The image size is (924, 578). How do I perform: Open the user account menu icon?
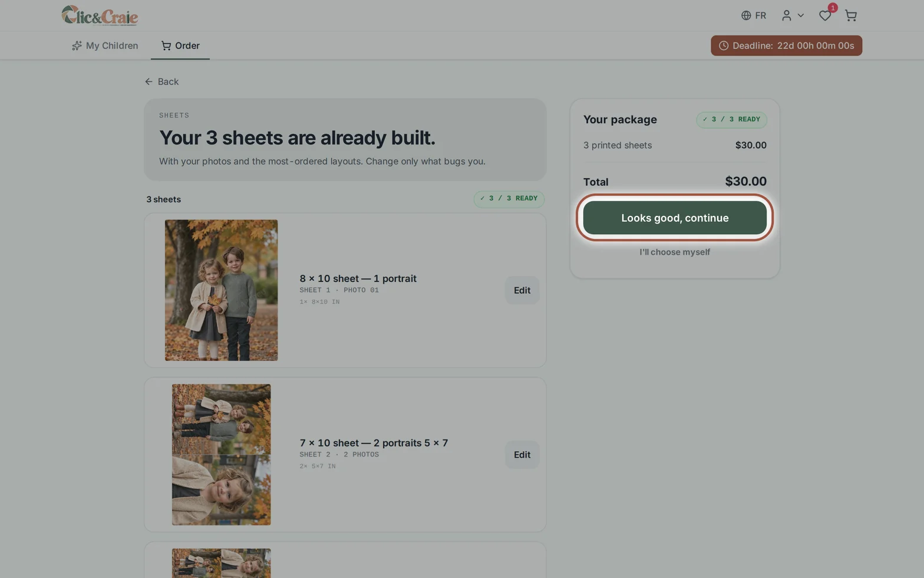786,15
